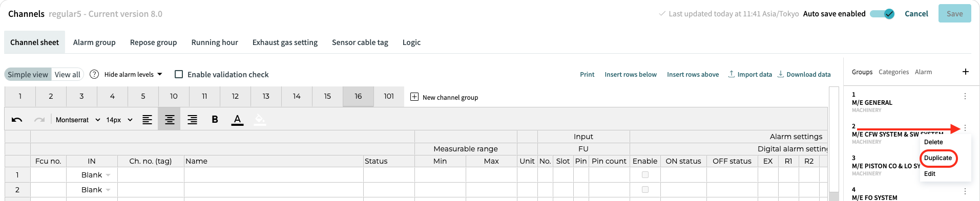Open the Montserrat font dropdown

pyautogui.click(x=78, y=120)
